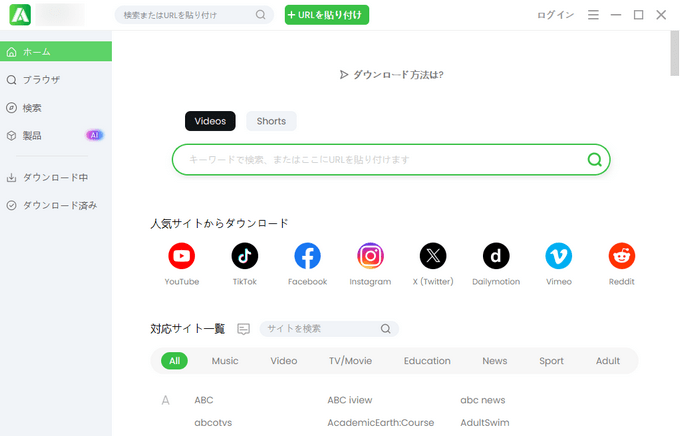The image size is (680, 436).
Task: Minimize the application window
Action: (x=616, y=15)
